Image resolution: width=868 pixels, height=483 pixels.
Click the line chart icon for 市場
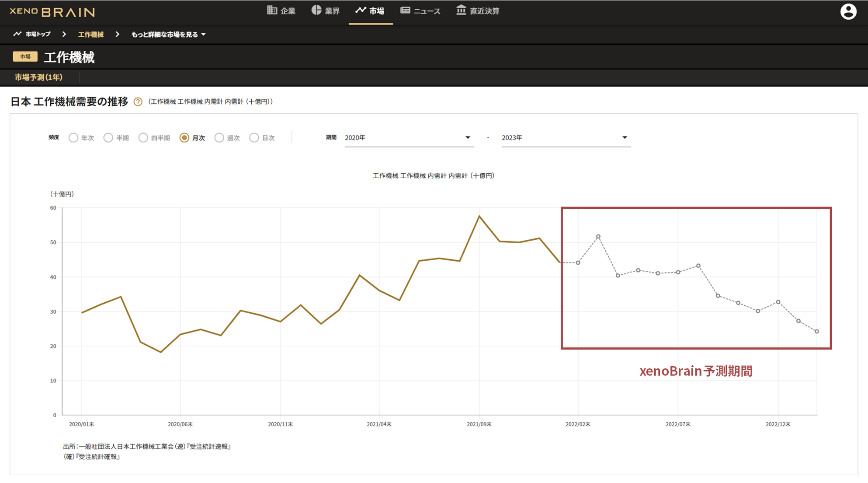click(361, 10)
